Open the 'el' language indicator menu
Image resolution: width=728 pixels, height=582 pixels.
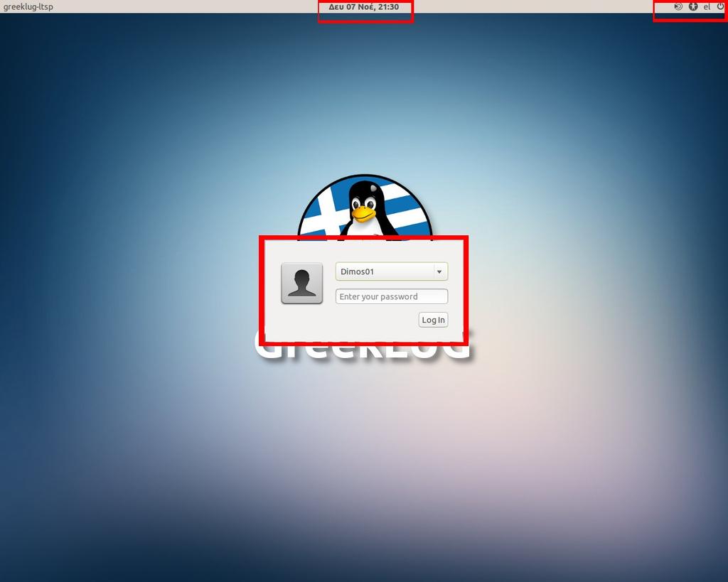(707, 6)
